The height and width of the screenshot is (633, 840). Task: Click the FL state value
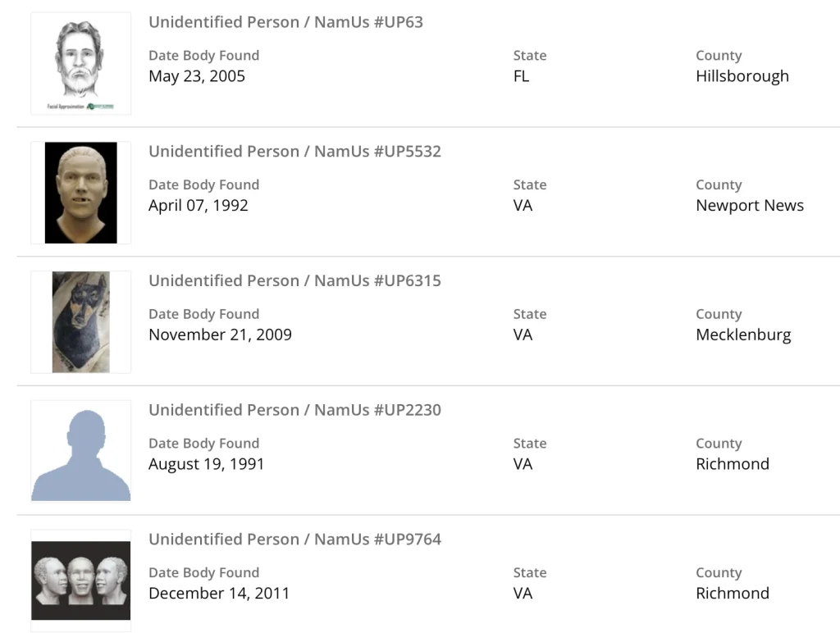[521, 76]
